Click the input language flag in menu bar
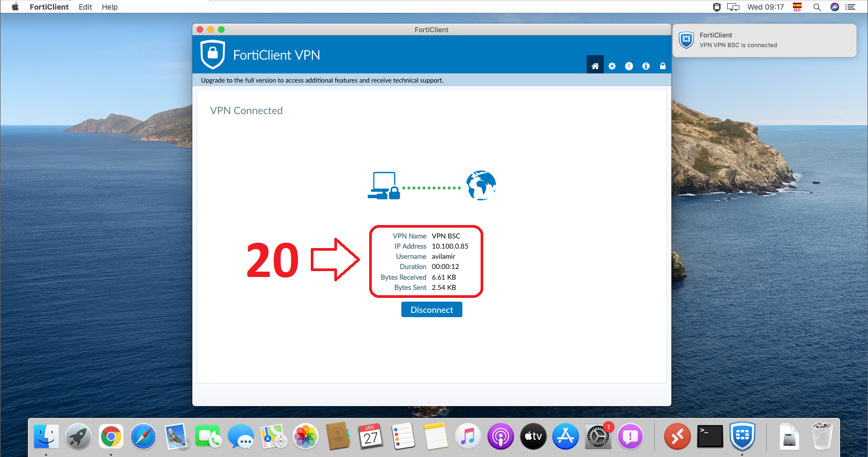 pos(797,7)
